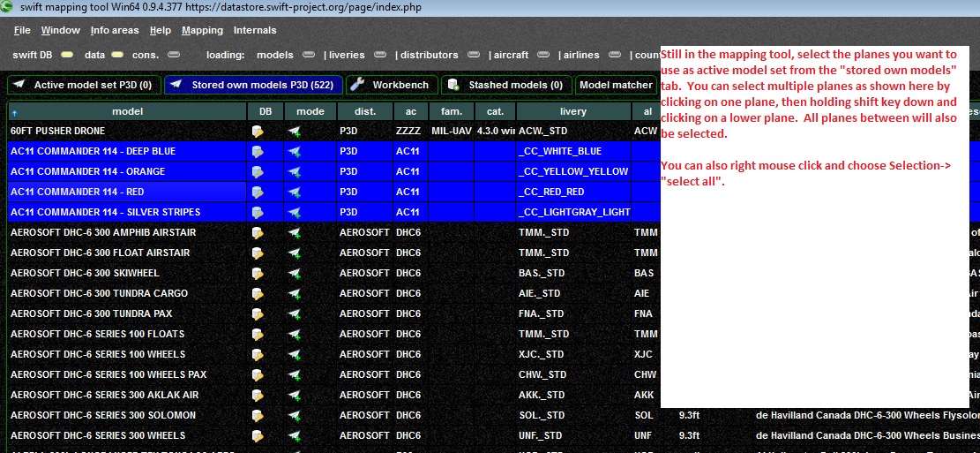Click wrench icon on Workbench tab
The height and width of the screenshot is (453, 980).
pos(357,85)
